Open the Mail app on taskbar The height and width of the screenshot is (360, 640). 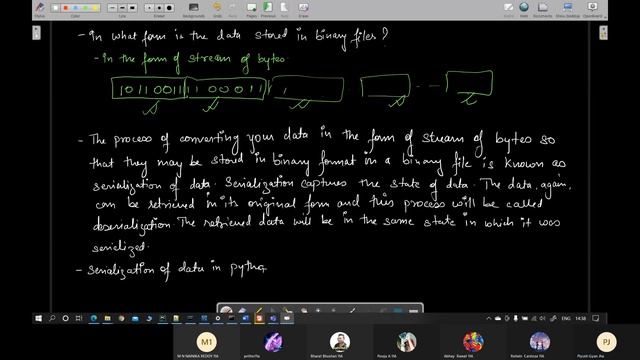[135, 318]
